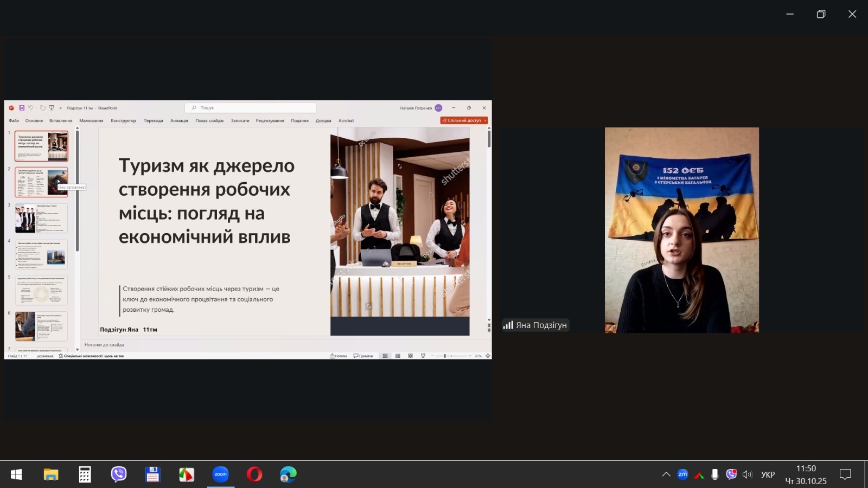Click the УКР language indicator
The height and width of the screenshot is (488, 868).
(x=768, y=474)
